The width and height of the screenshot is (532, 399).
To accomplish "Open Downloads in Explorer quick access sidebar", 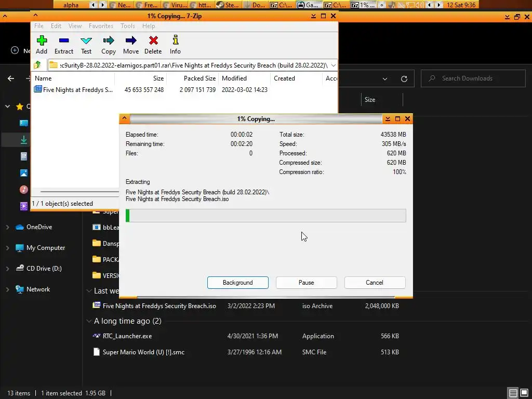I will point(24,139).
